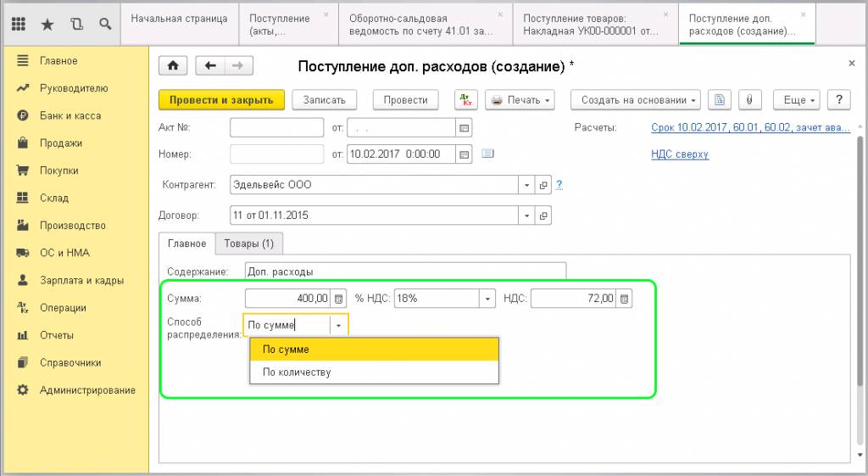The image size is (868, 476).
Task: Open Favorites star icon
Action: [47, 24]
